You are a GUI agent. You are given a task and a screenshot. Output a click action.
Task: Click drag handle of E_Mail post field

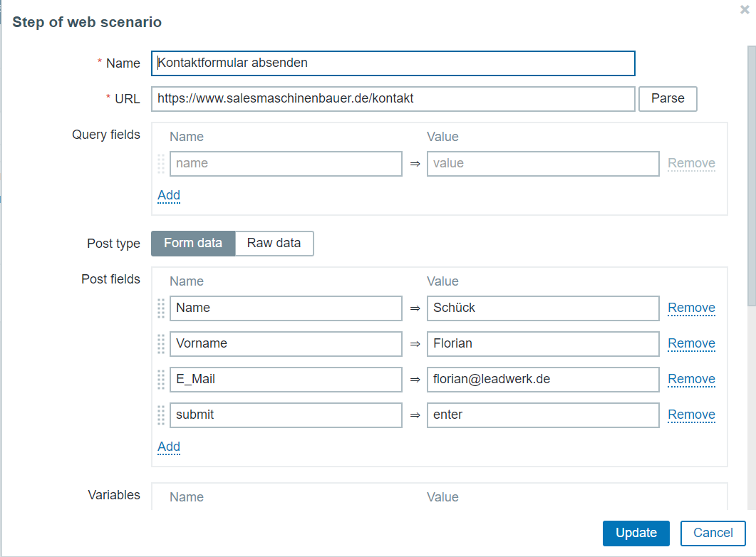point(161,380)
